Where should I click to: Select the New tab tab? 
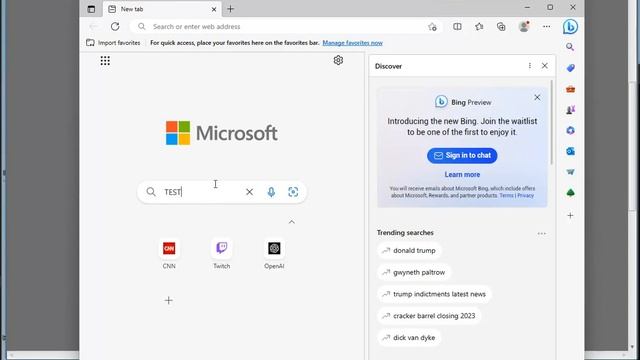coord(162,9)
